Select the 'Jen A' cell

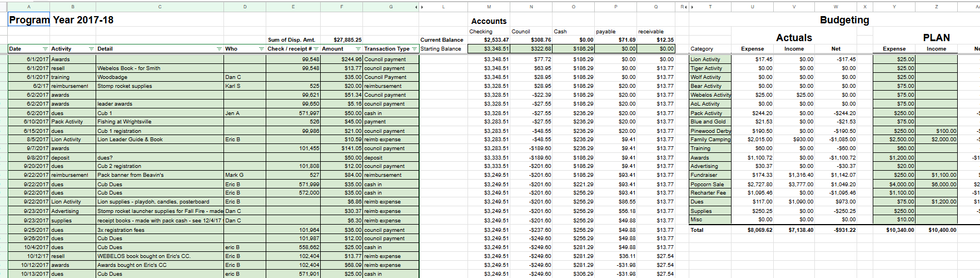(245, 113)
